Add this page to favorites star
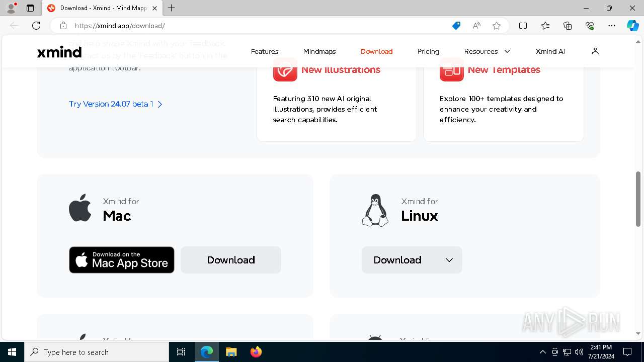Image resolution: width=644 pixels, height=362 pixels. click(x=497, y=26)
